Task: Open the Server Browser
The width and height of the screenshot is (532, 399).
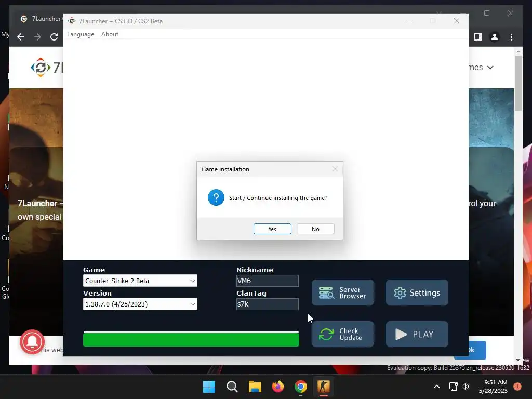Action: [343, 292]
